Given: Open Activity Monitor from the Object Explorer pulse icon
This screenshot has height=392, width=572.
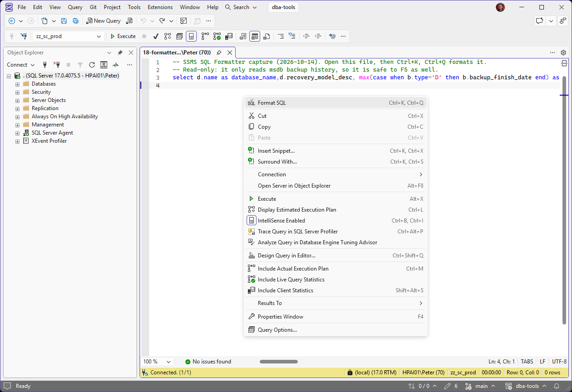Looking at the screenshot, I should 116,65.
